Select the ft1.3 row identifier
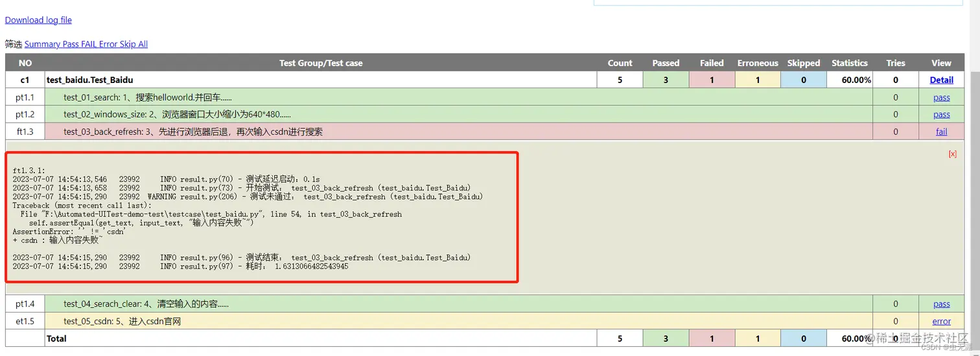980x356 pixels. [x=25, y=131]
